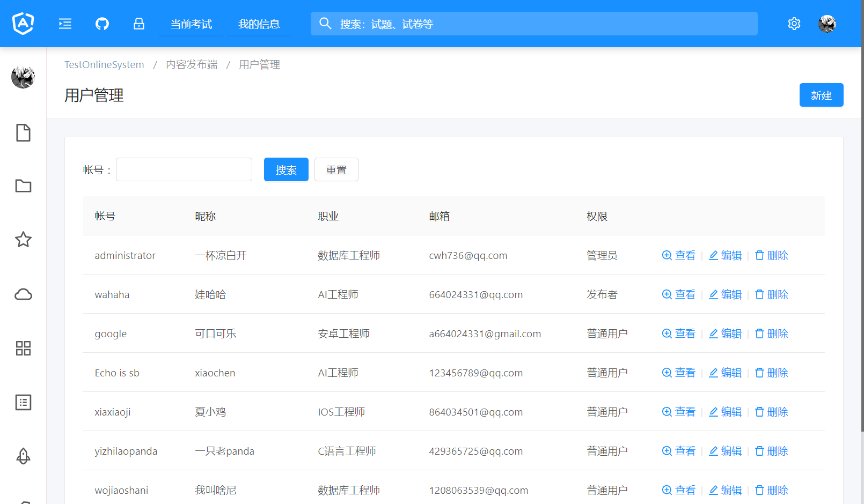Click the cloud icon in the sidebar
Image resolution: width=864 pixels, height=504 pixels.
23,294
